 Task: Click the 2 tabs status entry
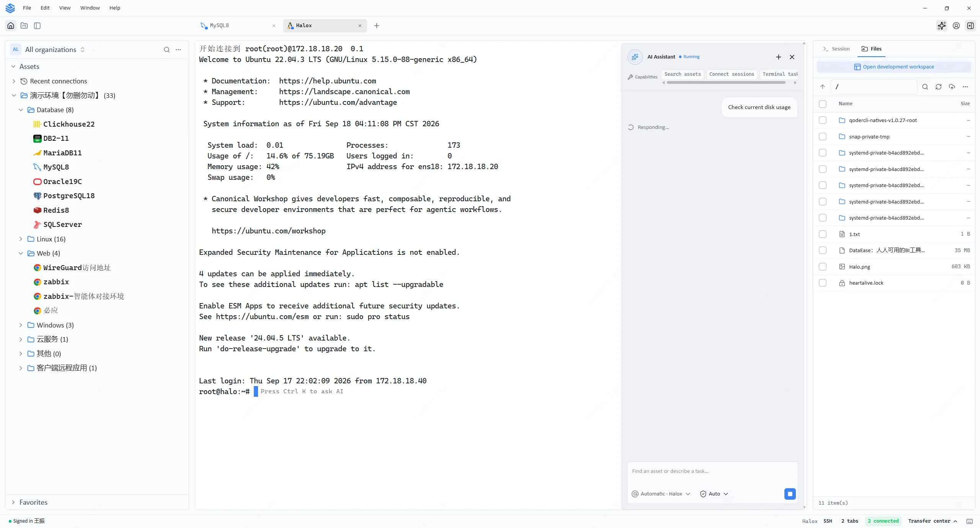[850, 521]
